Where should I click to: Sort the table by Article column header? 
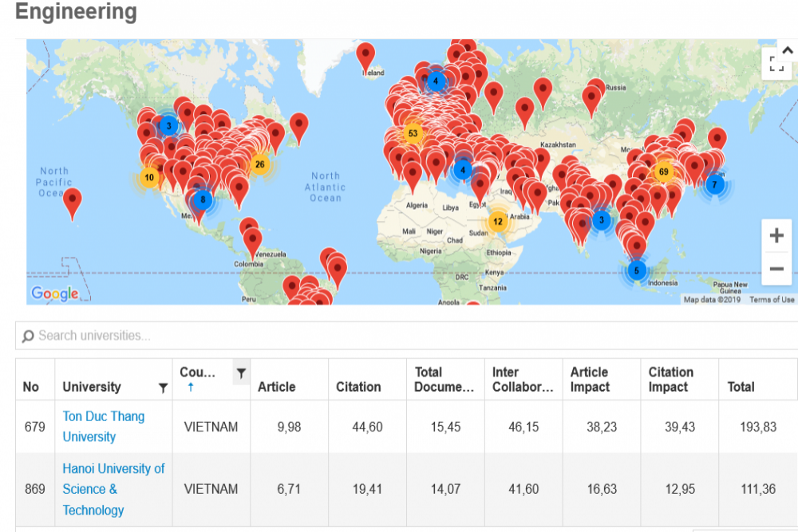coord(276,387)
